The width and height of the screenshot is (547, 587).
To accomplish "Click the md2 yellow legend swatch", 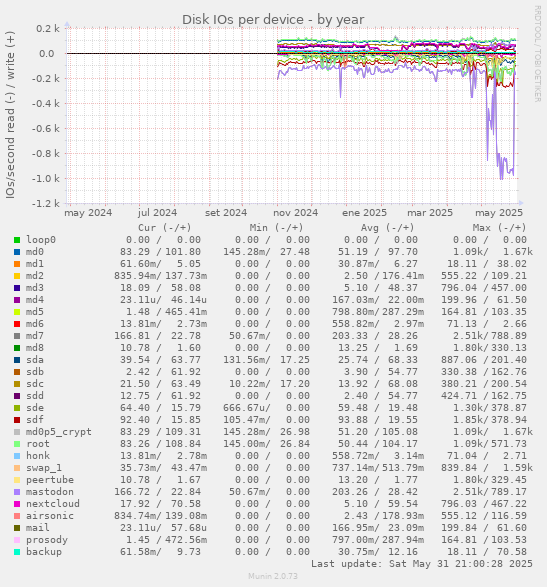I will pyautogui.click(x=17, y=276).
